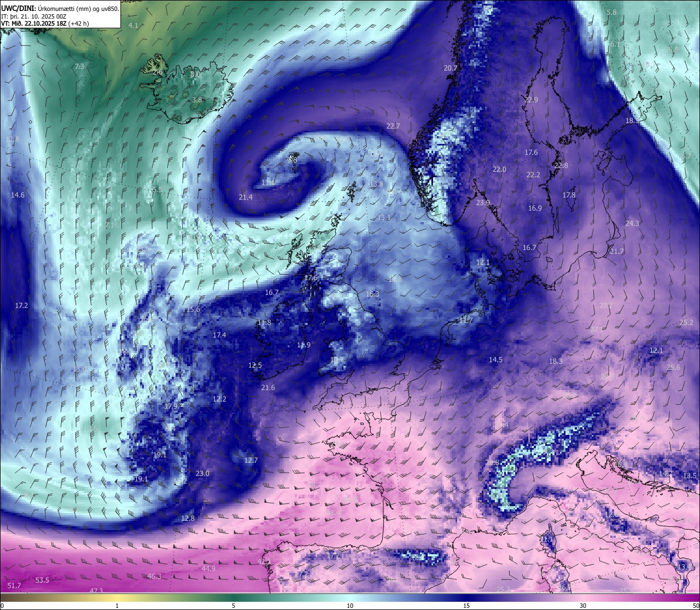Select the 46.3 value in the lower left
This screenshot has height=610, width=700.
[154, 577]
